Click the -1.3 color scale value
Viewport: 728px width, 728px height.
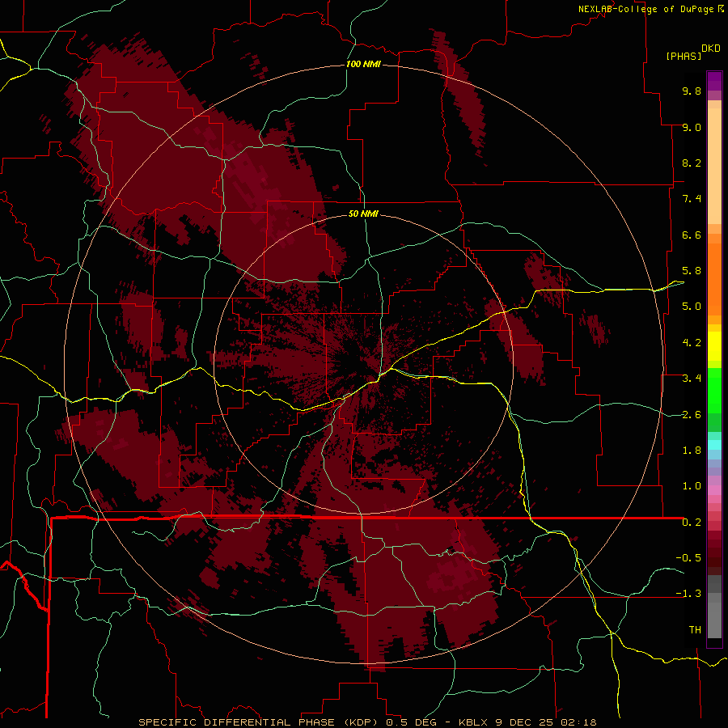pyautogui.click(x=688, y=594)
